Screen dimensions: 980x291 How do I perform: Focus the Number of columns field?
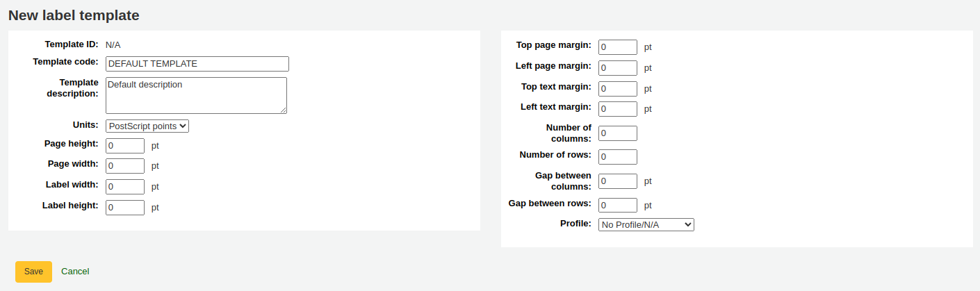pyautogui.click(x=617, y=133)
